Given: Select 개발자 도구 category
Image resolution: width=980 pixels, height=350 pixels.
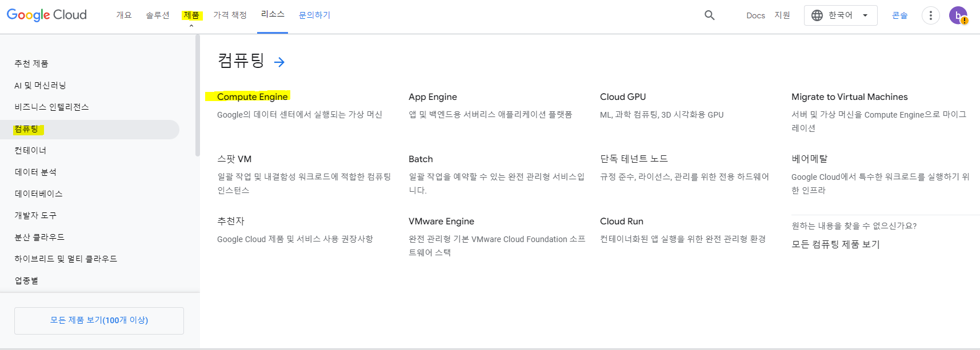Looking at the screenshot, I should (x=35, y=215).
